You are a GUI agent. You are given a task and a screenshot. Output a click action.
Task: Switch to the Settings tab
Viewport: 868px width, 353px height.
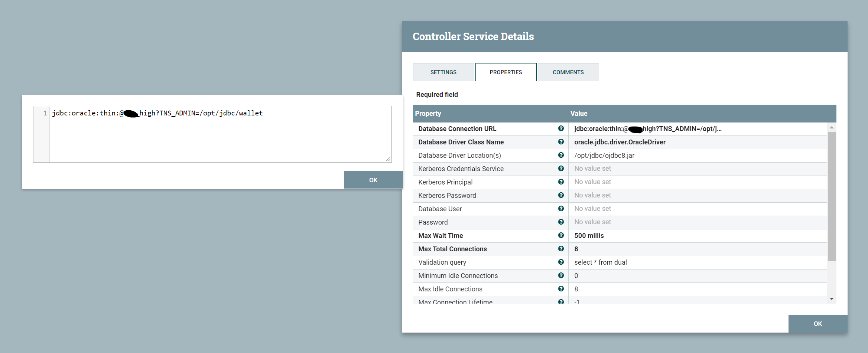click(443, 72)
